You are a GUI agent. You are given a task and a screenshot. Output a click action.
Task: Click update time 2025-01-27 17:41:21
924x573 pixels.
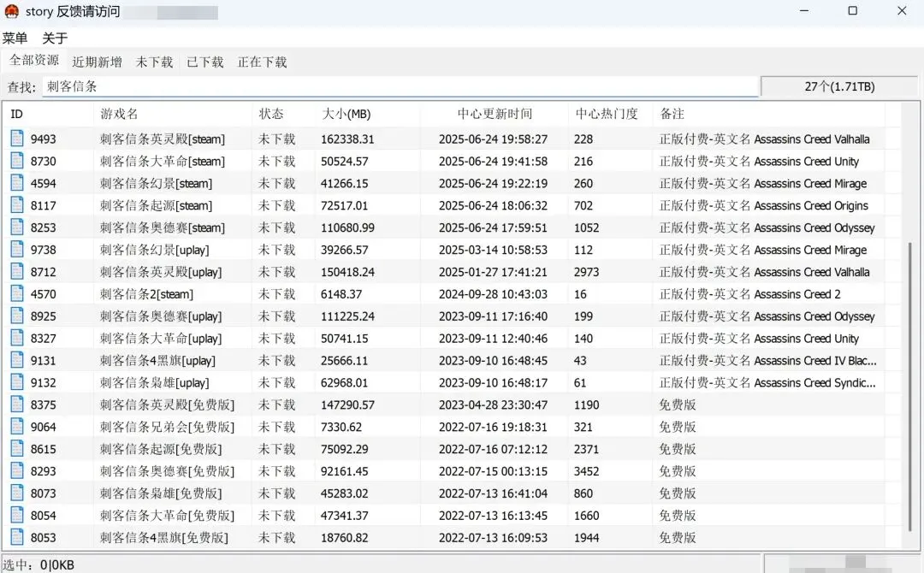(x=494, y=272)
